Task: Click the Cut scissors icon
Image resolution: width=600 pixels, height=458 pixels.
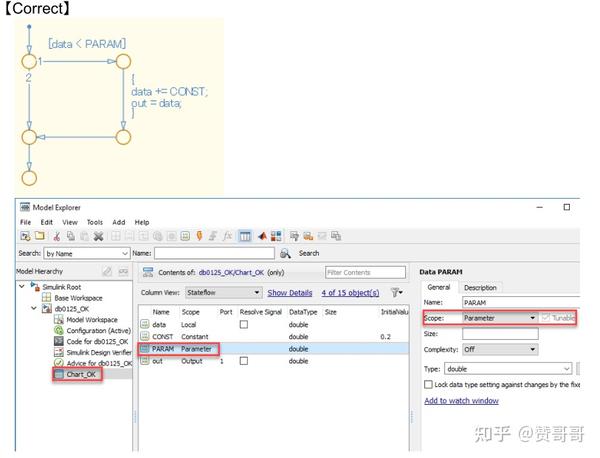Action: [57, 236]
